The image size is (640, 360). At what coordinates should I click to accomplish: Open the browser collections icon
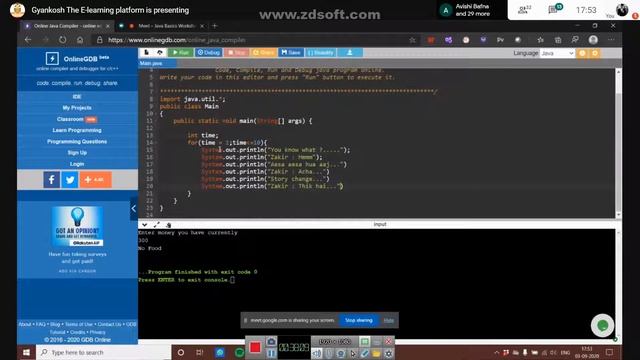click(x=558, y=40)
